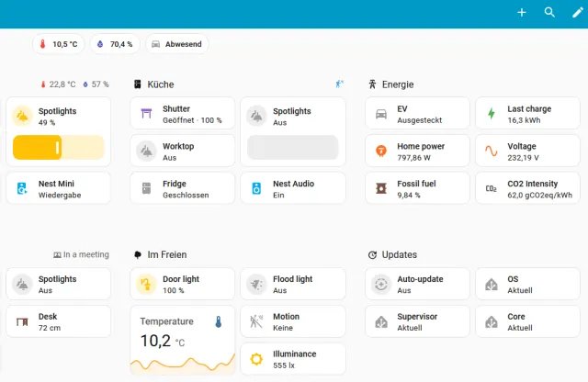Click the Supervisor update icon
Screen dimensions: 588x382
pos(381,321)
